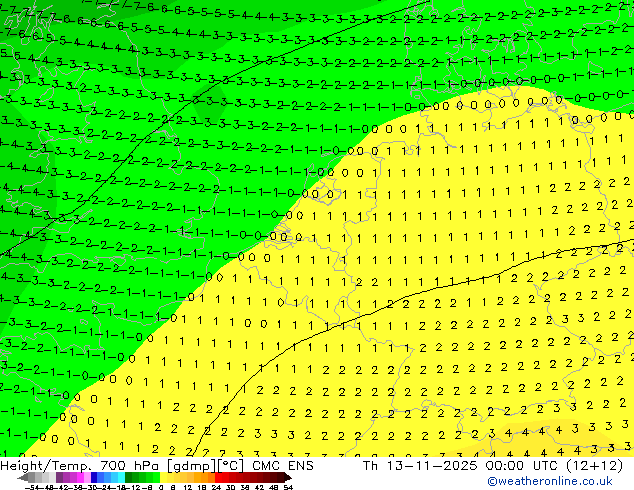
Task: Click the dark blue swatch in the legend
Action: [x=94, y=477]
